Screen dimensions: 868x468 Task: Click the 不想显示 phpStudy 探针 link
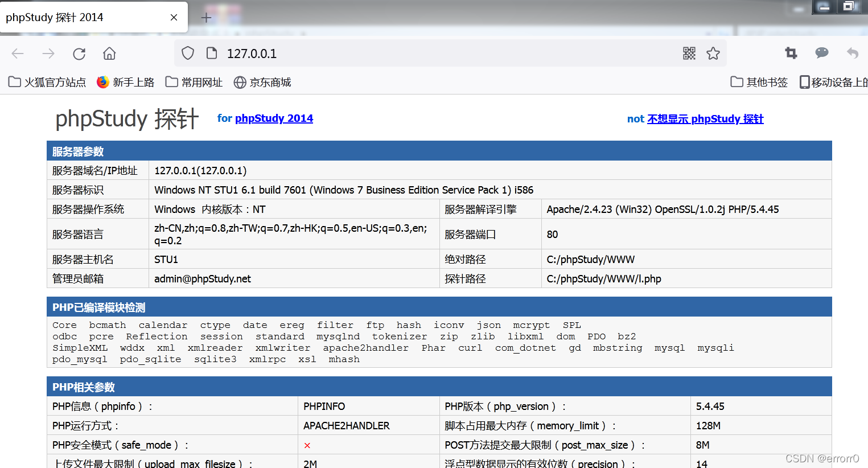coord(705,119)
